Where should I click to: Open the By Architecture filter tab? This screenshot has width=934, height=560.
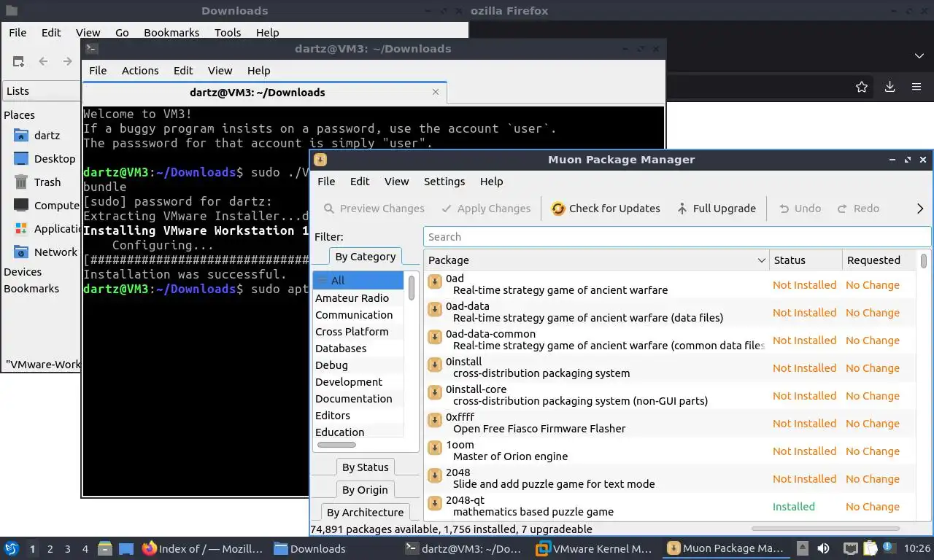point(365,513)
